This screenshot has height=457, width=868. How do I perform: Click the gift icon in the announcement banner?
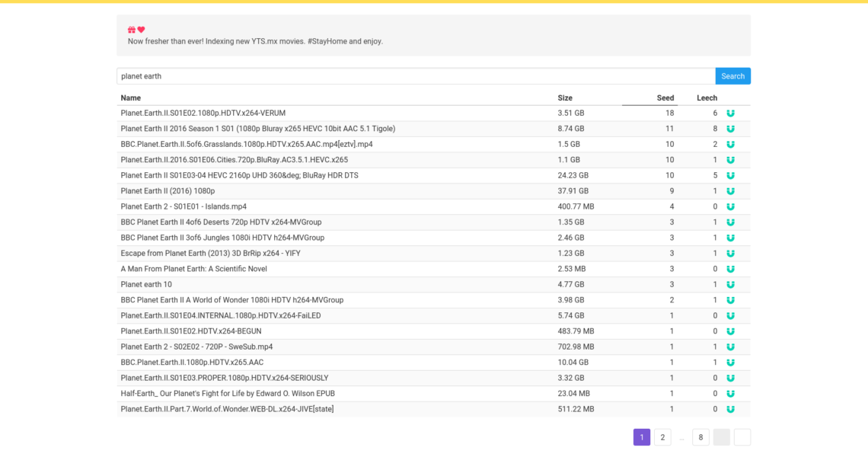coord(132,30)
